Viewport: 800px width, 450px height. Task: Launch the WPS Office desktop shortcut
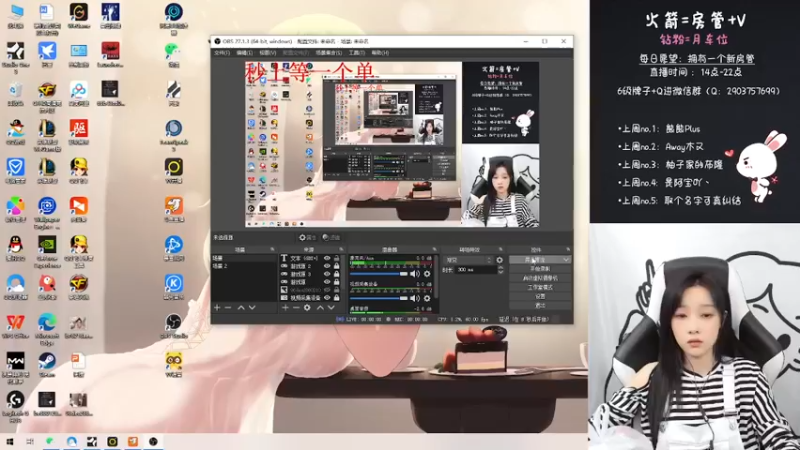click(x=15, y=327)
